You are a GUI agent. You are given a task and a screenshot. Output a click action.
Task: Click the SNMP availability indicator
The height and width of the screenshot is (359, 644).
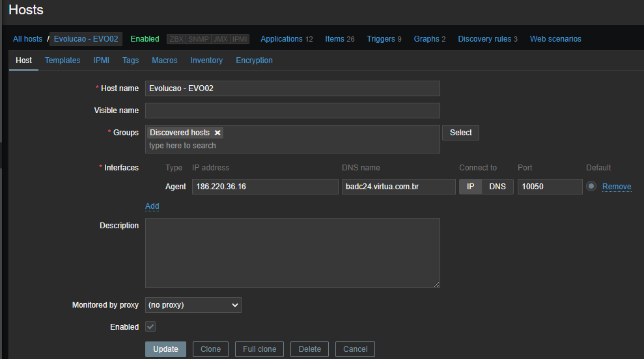[198, 39]
